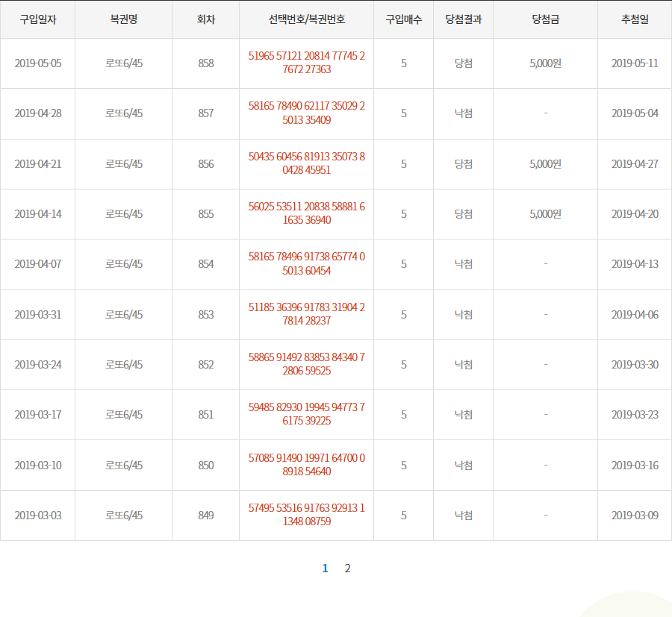This screenshot has height=617, width=672.
Task: View ticket numbers purchased on 2019-04-14
Action: click(x=306, y=213)
